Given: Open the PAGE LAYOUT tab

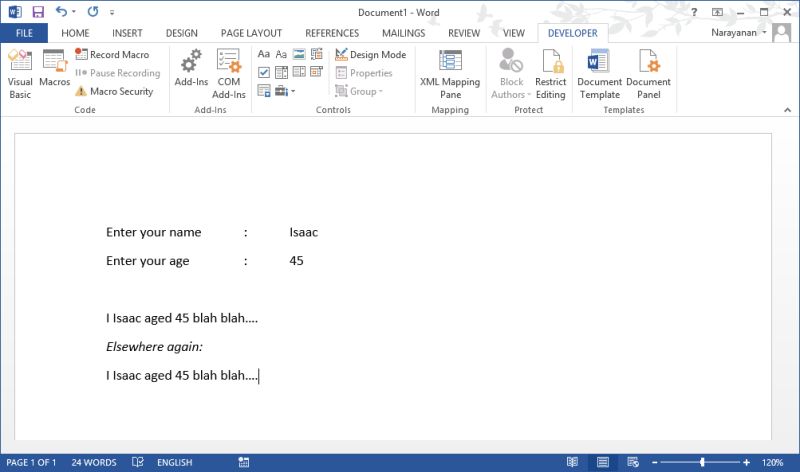Looking at the screenshot, I should click(x=251, y=33).
